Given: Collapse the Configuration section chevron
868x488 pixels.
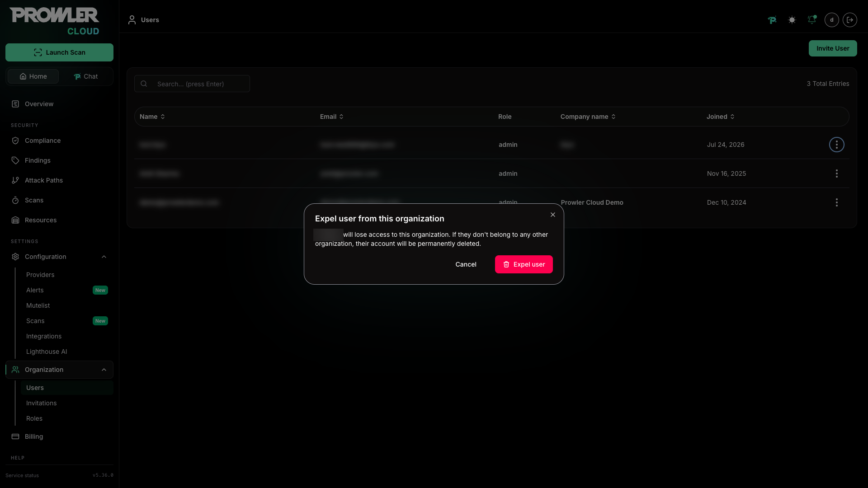Looking at the screenshot, I should [x=104, y=257].
